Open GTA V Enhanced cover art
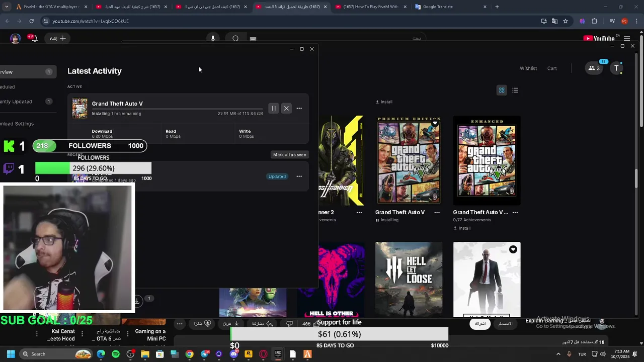The width and height of the screenshot is (644, 362). [487, 160]
